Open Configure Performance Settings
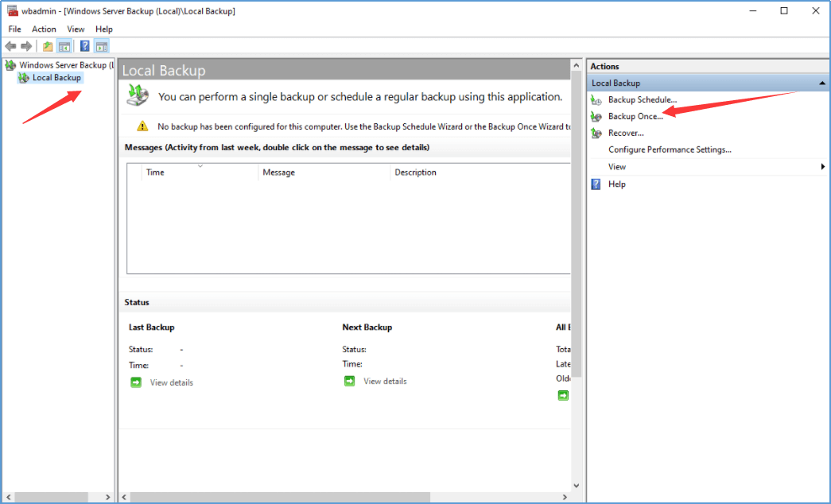The width and height of the screenshot is (831, 504). [x=670, y=149]
